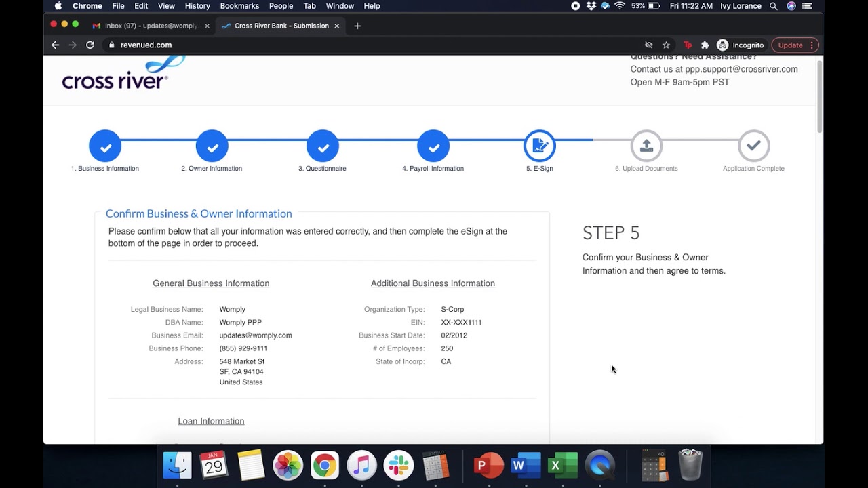This screenshot has width=868, height=488.
Task: Click the ppp.support@crossriver.com contact email
Action: click(741, 69)
